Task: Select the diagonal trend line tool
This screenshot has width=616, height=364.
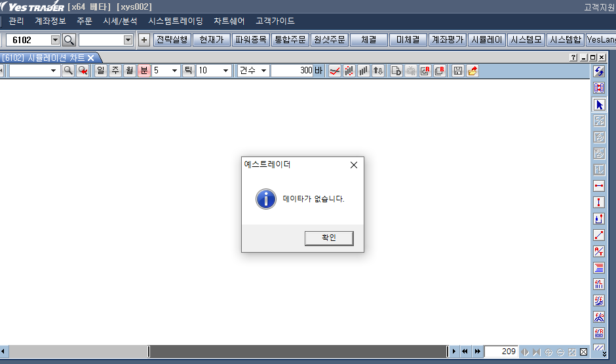Action: 599,236
